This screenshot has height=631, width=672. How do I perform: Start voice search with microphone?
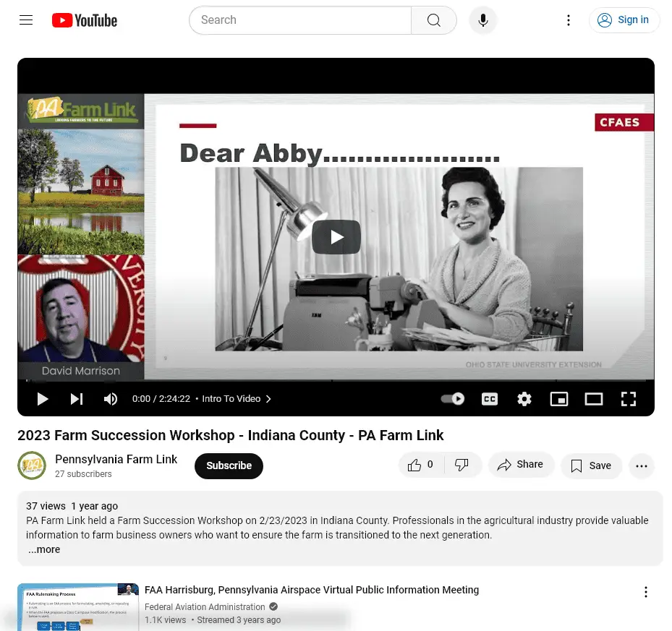pyautogui.click(x=483, y=20)
